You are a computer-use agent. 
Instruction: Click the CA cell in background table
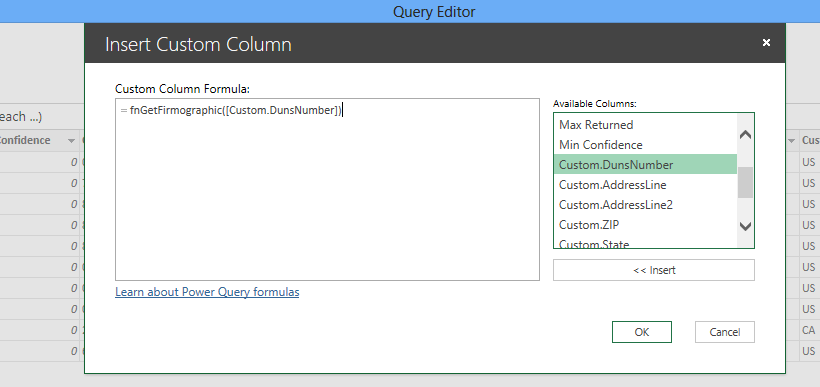pos(808,330)
